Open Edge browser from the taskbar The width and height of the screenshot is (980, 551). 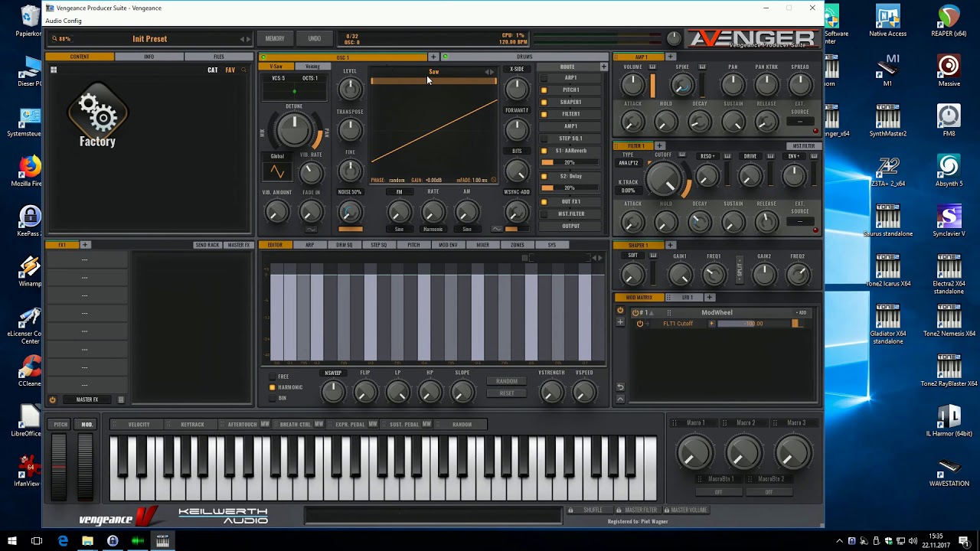point(63,541)
